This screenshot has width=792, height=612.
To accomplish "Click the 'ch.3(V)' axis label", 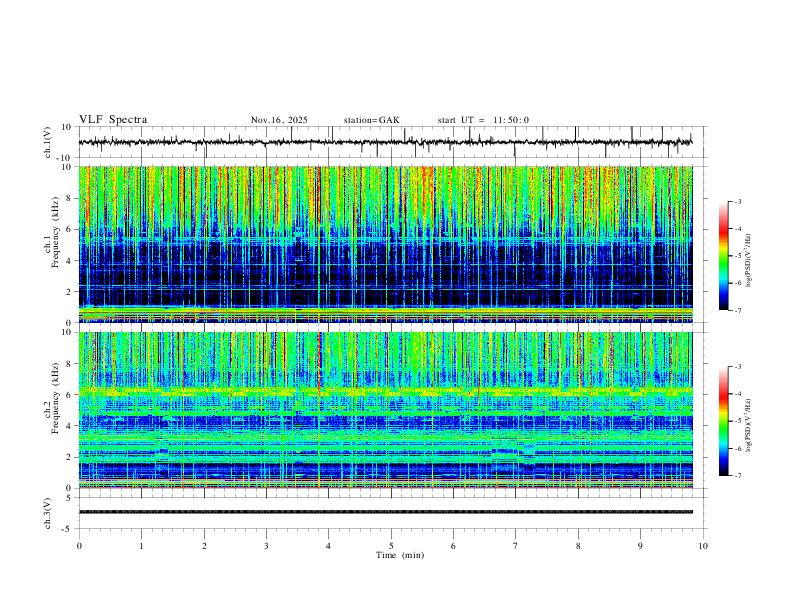I will pyautogui.click(x=48, y=513).
